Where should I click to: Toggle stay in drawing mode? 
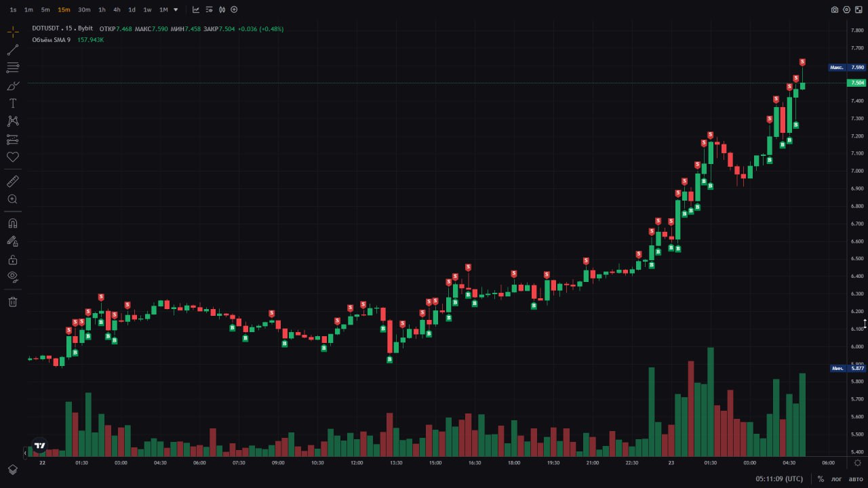[13, 241]
